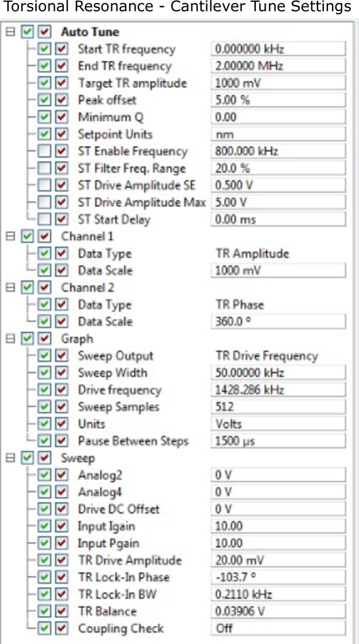Toggle red checkbox for End TR frequency
The width and height of the screenshot is (359, 644).
[x=61, y=66]
